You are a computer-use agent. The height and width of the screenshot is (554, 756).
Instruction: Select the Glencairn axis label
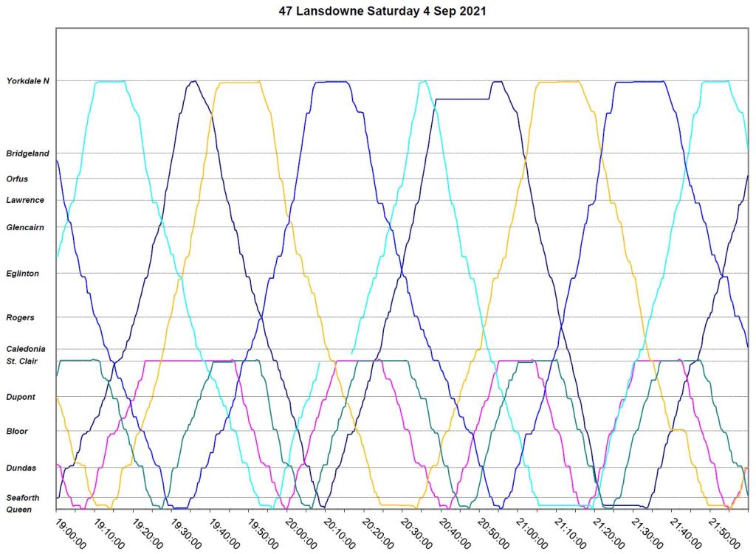pyautogui.click(x=25, y=227)
